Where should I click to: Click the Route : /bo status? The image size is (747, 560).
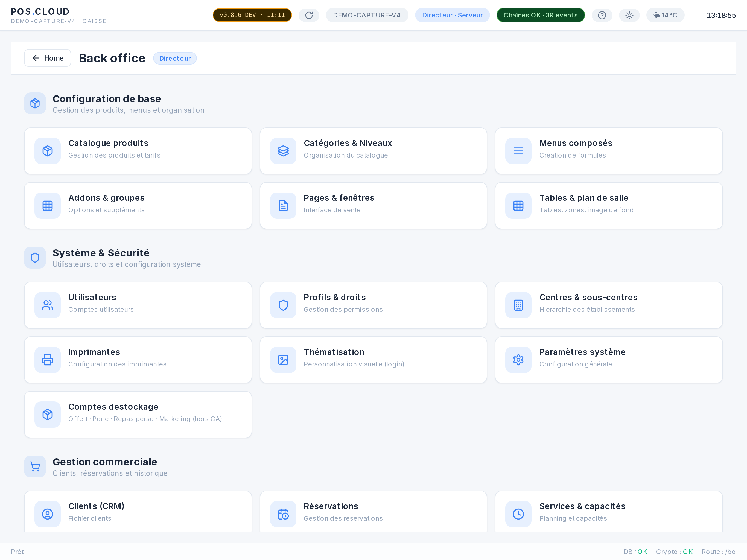pyautogui.click(x=718, y=552)
